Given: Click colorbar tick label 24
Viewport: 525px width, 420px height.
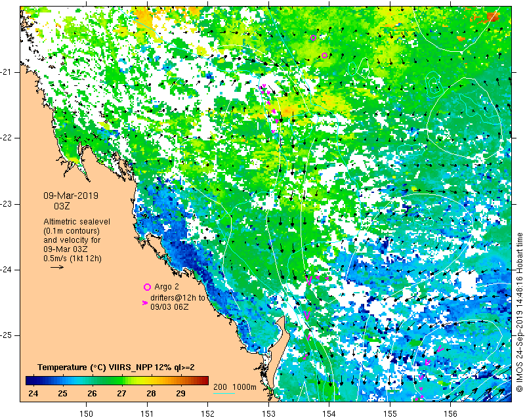Looking at the screenshot, I should 33,393.
